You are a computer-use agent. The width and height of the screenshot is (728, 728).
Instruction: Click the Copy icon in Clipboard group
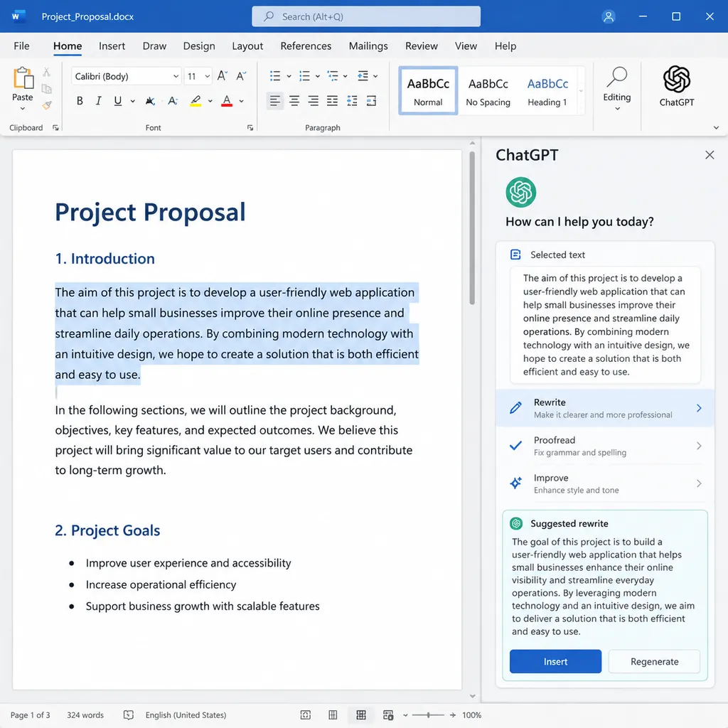click(46, 89)
